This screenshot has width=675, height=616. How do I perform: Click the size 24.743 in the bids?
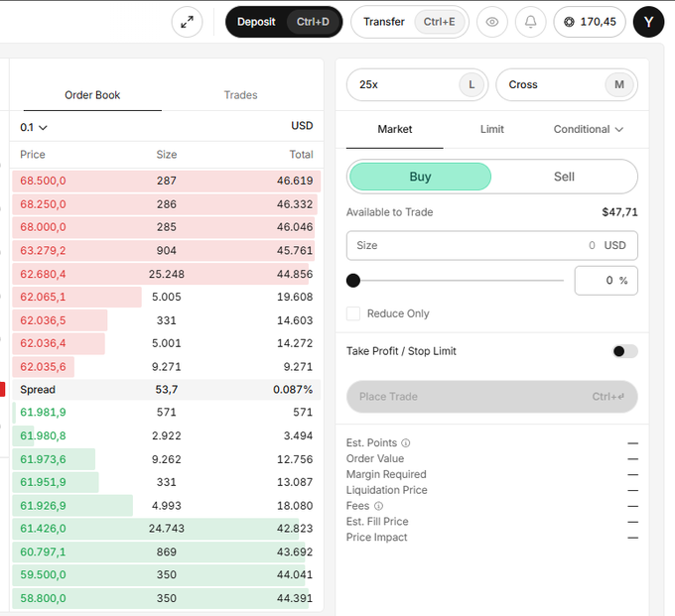[x=166, y=529]
